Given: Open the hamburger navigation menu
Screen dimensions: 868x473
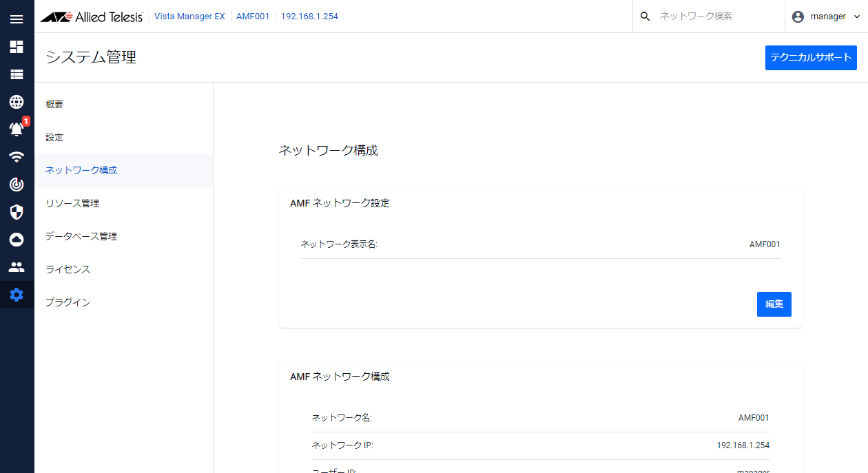Looking at the screenshot, I should tap(17, 19).
